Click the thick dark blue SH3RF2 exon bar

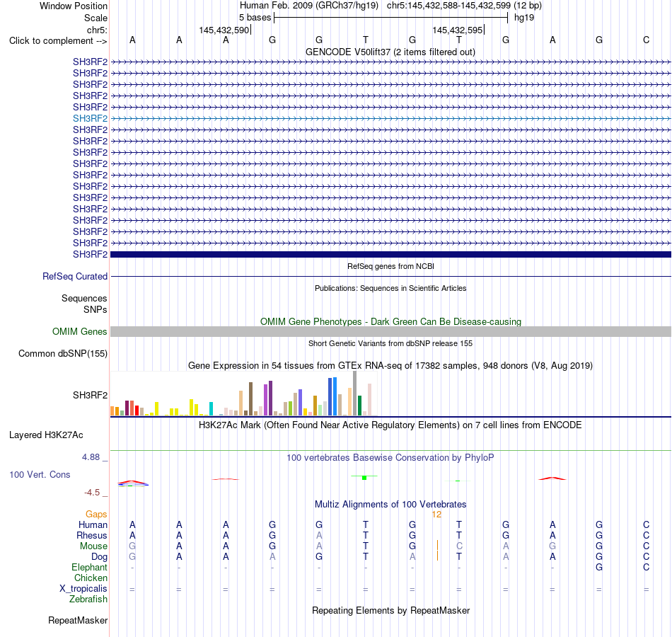click(391, 254)
